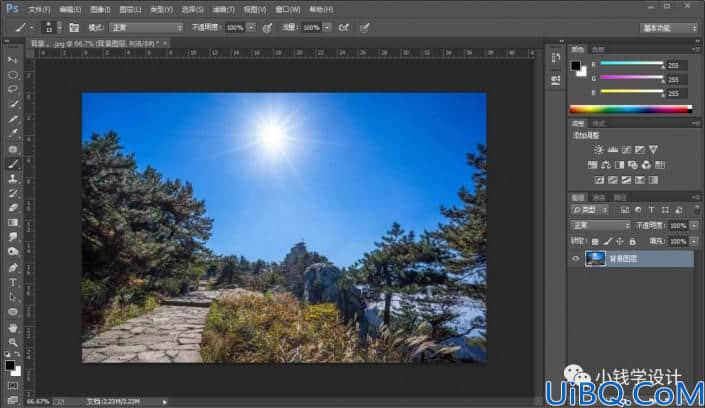705x408 pixels.
Task: Select the Eyedropper tool in the toolbox
Action: (13, 134)
